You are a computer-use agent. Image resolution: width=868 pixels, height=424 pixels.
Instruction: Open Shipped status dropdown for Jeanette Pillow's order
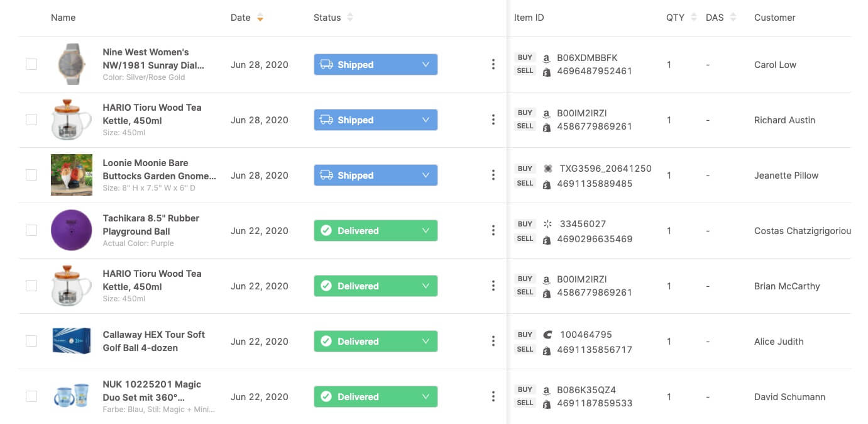click(x=376, y=175)
